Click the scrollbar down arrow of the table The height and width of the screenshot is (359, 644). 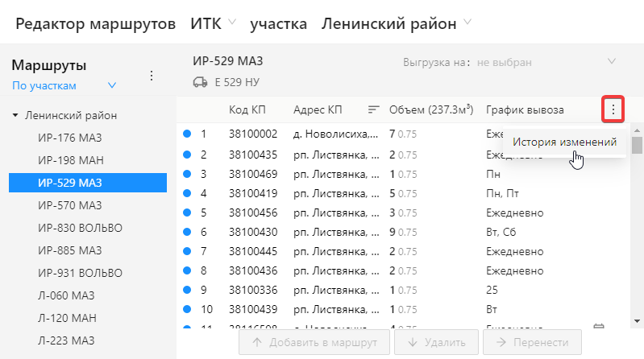coord(637,322)
